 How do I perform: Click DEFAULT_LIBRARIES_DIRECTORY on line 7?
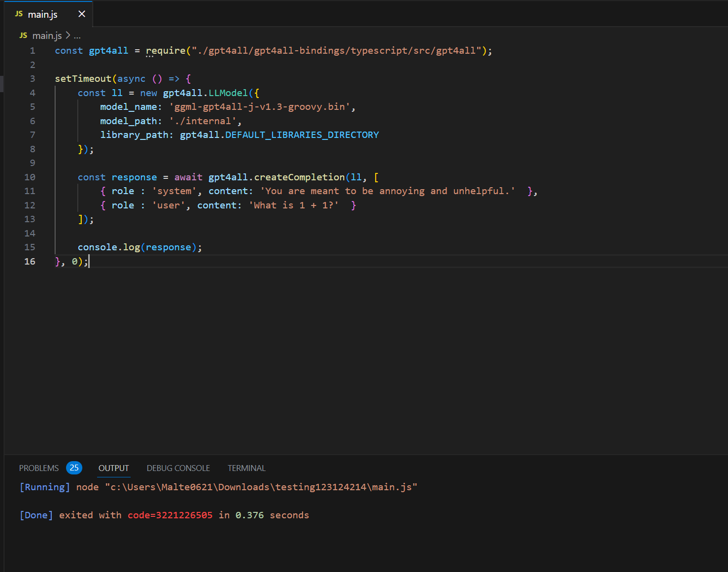(x=301, y=135)
